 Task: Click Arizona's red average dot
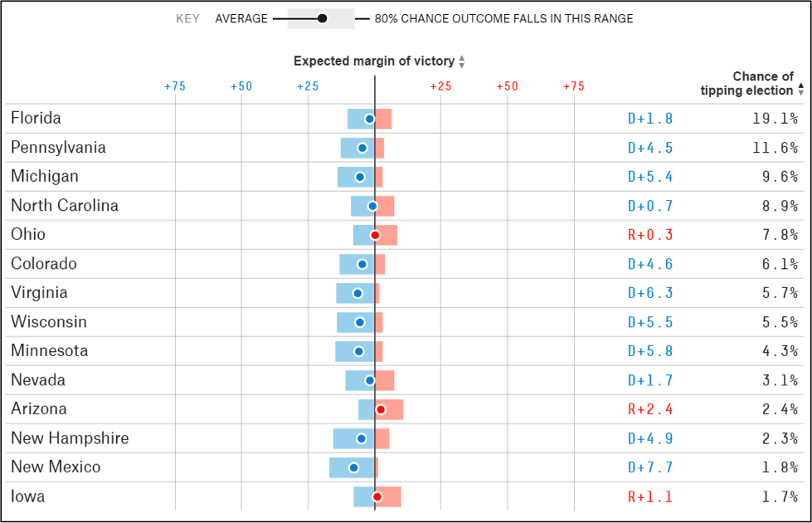381,409
